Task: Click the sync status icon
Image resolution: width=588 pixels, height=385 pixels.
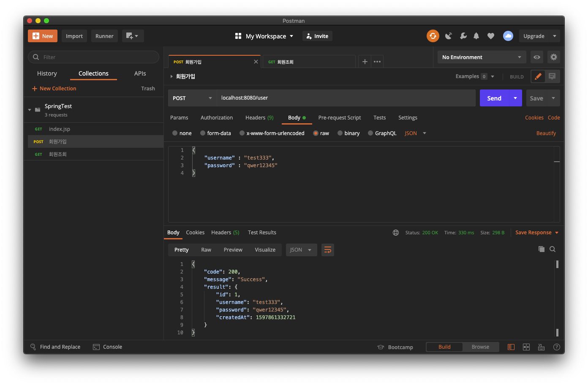Action: click(433, 36)
